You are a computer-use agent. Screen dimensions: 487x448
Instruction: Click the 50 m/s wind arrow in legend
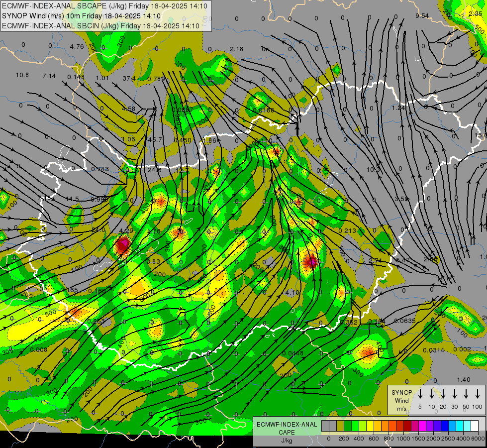pyautogui.click(x=466, y=394)
